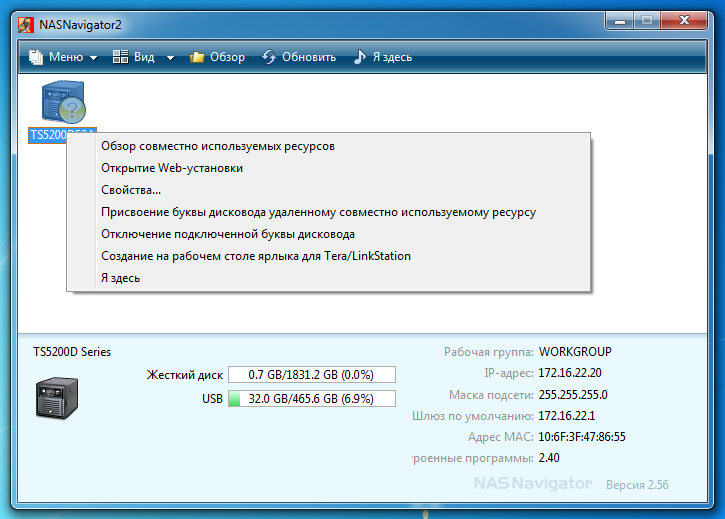Viewport: 725px width, 519px height.
Task: Click the Меню toolbar icon
Action: [x=36, y=57]
